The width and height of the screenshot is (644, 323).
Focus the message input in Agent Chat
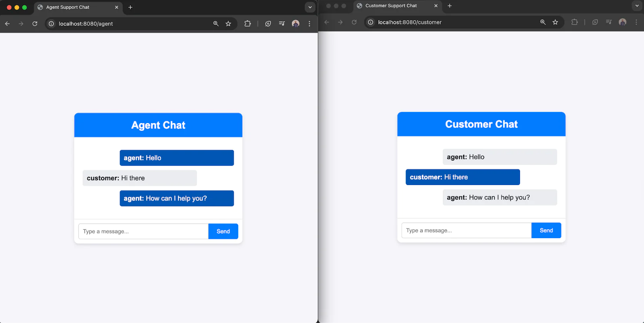(143, 231)
